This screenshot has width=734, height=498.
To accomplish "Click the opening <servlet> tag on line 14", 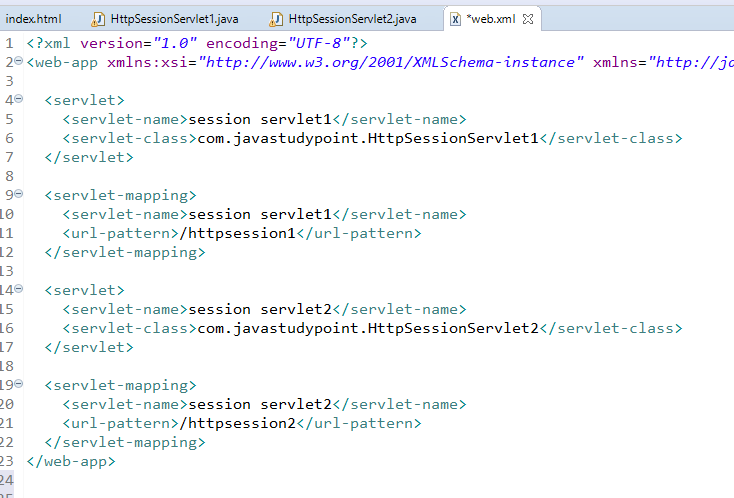I will tap(85, 290).
